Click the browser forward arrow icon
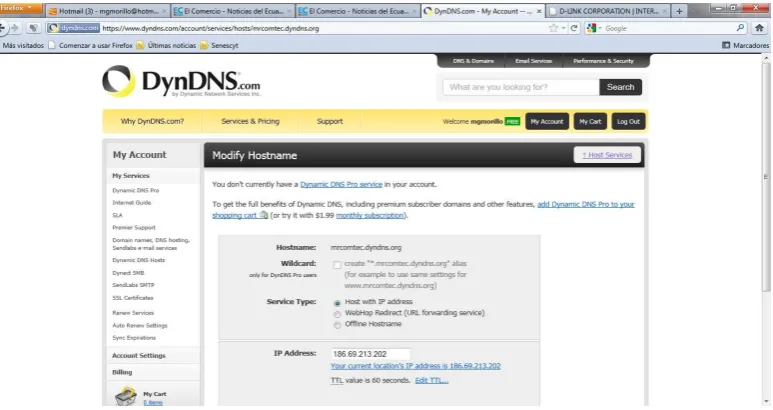 coord(15,28)
